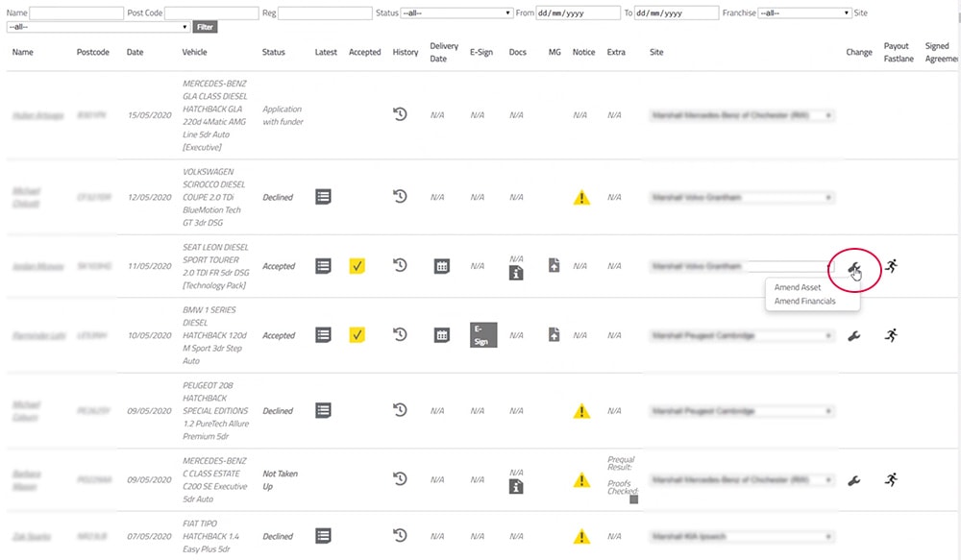This screenshot has width=961, height=560.
Task: Open docs info icon for Mercedes C Class
Action: point(516,487)
